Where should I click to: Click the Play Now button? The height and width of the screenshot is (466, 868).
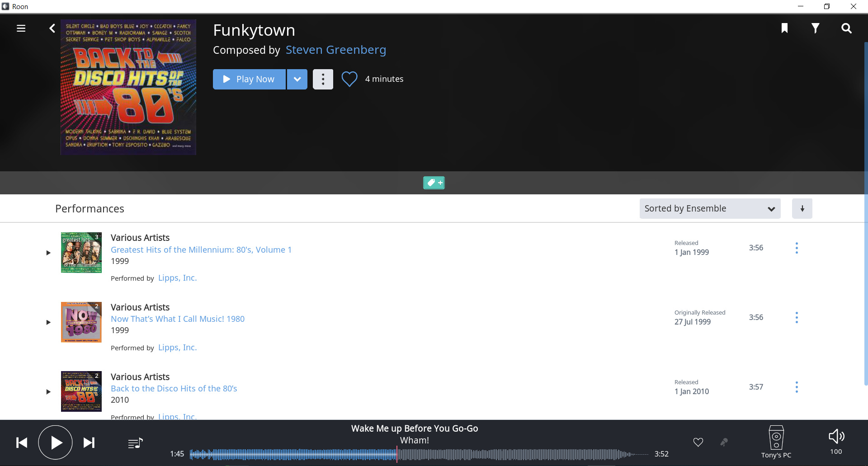(249, 79)
